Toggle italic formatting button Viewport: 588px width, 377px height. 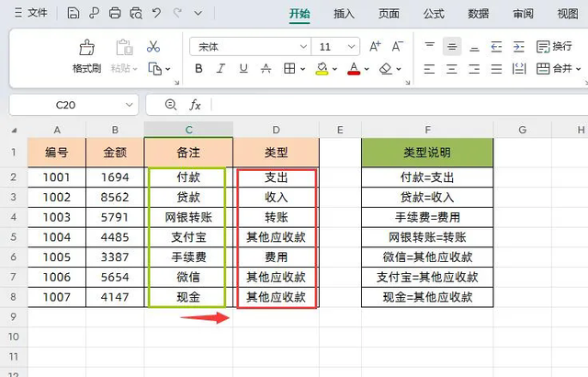(220, 68)
